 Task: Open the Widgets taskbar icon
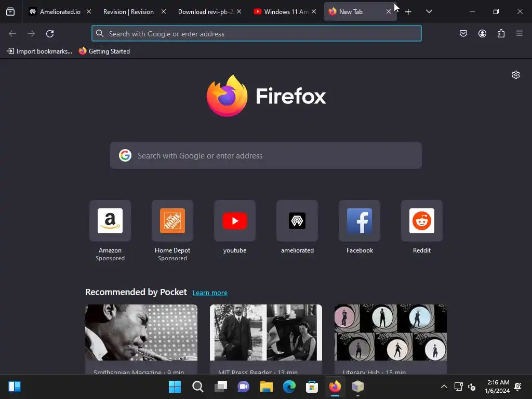[14, 387]
